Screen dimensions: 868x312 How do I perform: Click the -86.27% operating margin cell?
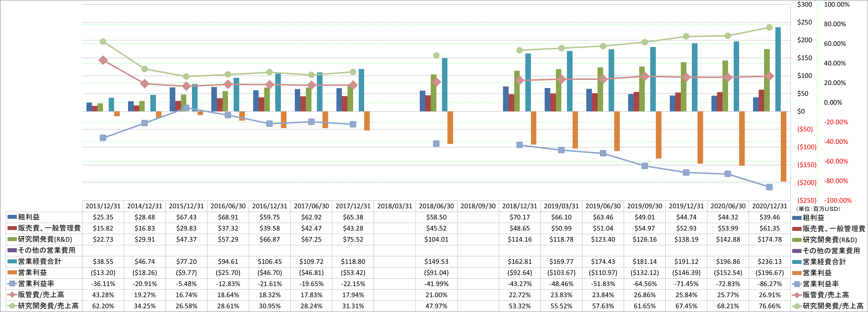pos(770,284)
